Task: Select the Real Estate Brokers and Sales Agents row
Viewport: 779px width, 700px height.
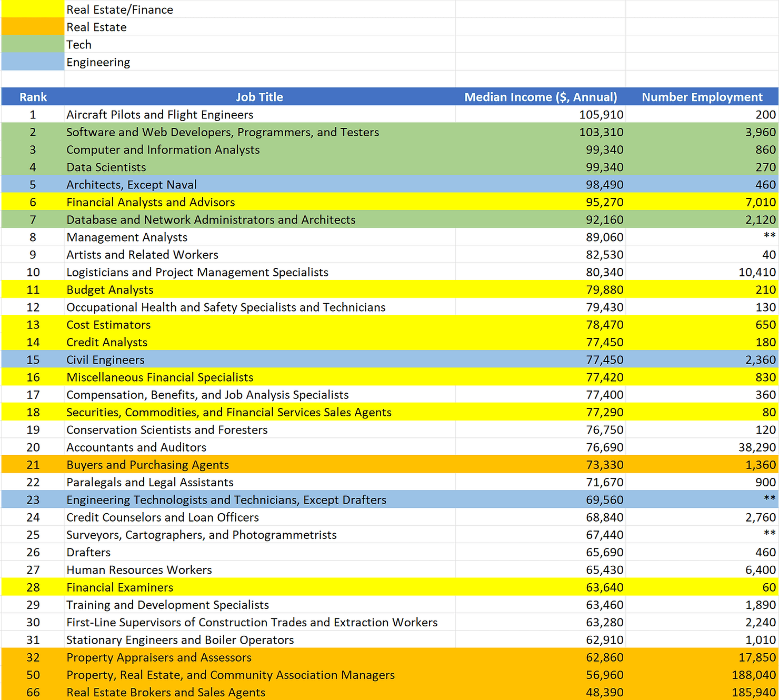Action: point(166,692)
